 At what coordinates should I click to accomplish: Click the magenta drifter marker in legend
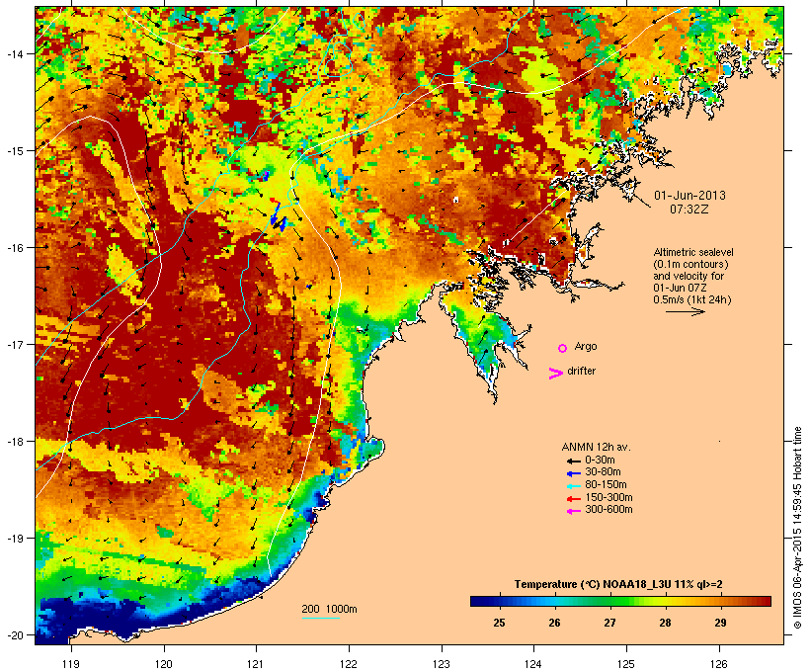coord(555,374)
